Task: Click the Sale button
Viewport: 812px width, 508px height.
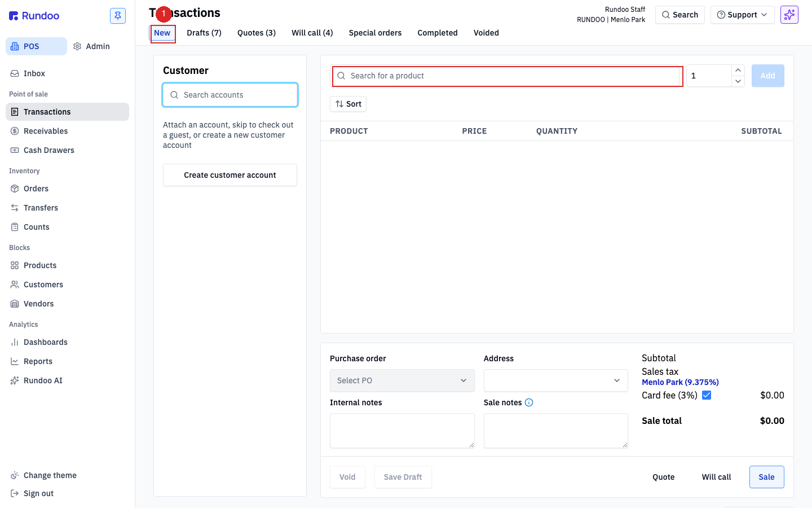Action: [x=767, y=477]
